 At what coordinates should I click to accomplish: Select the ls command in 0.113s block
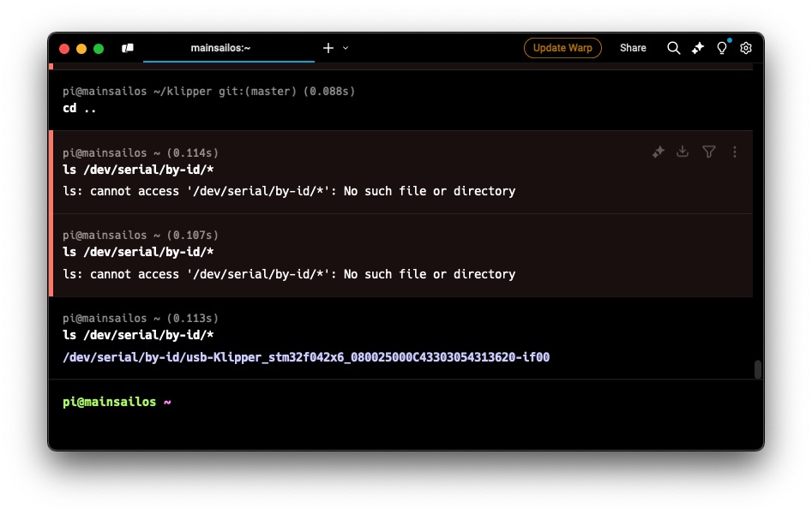138,335
